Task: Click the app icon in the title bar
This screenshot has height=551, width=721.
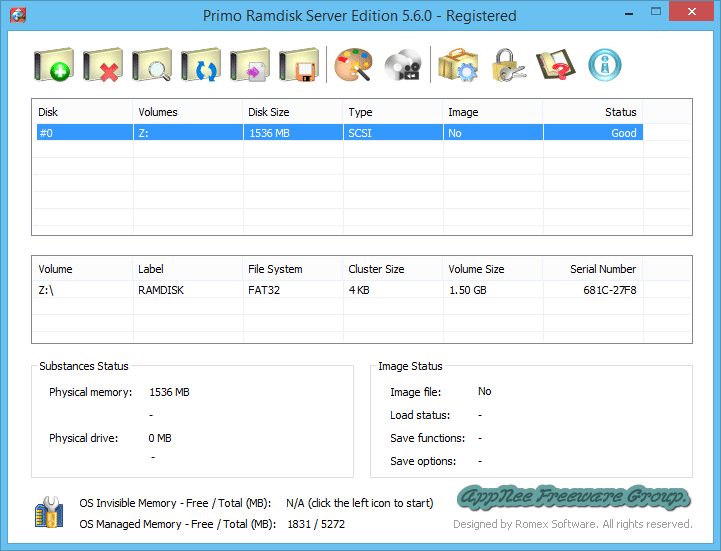Action: [x=18, y=15]
